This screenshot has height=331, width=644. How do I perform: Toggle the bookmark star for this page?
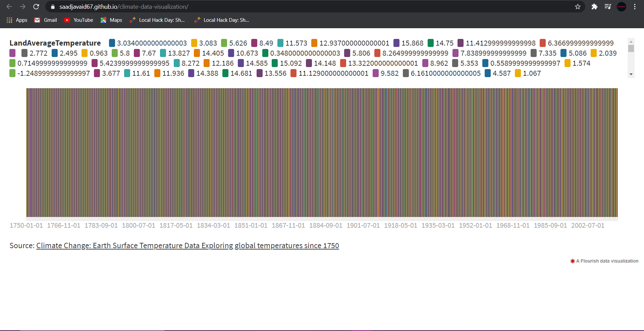pyautogui.click(x=578, y=6)
